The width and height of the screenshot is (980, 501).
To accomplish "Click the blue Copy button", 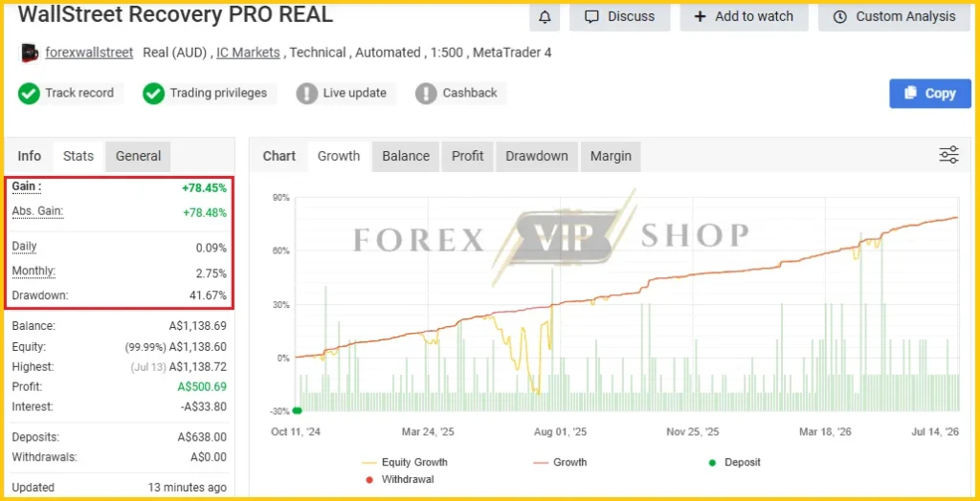I will click(x=930, y=93).
